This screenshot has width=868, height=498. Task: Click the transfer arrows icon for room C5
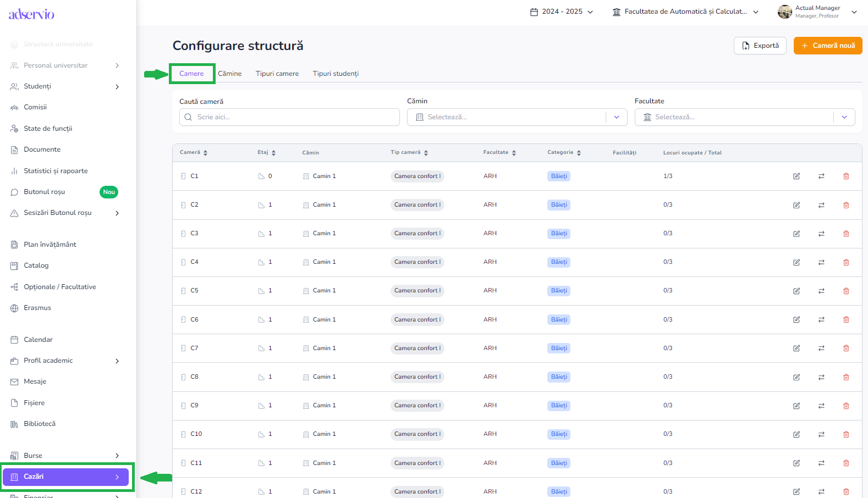821,291
